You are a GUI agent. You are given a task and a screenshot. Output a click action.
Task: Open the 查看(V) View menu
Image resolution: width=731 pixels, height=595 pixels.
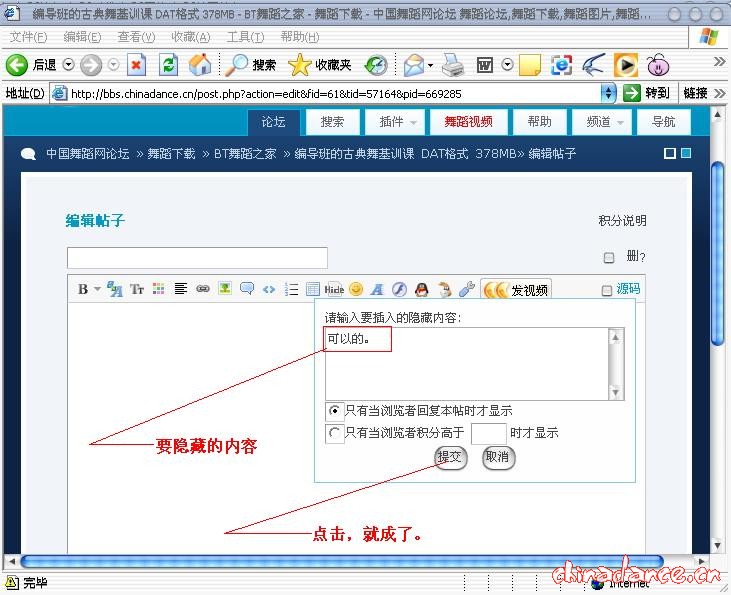coord(136,37)
